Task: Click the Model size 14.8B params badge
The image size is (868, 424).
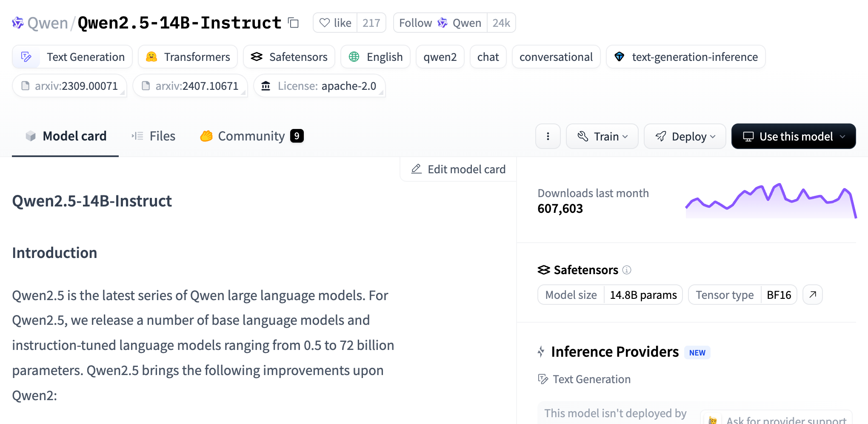Action: click(610, 295)
